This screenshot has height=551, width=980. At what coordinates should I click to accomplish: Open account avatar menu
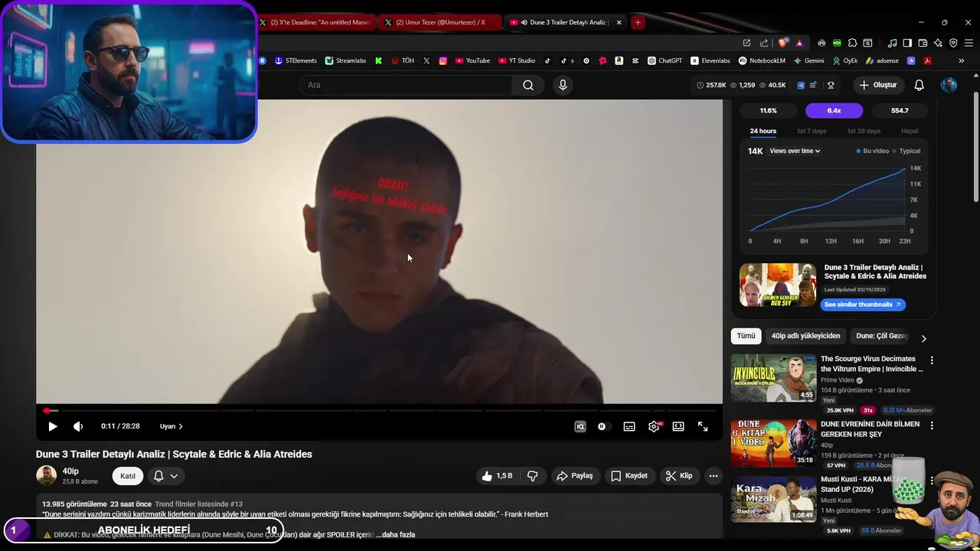pos(949,85)
